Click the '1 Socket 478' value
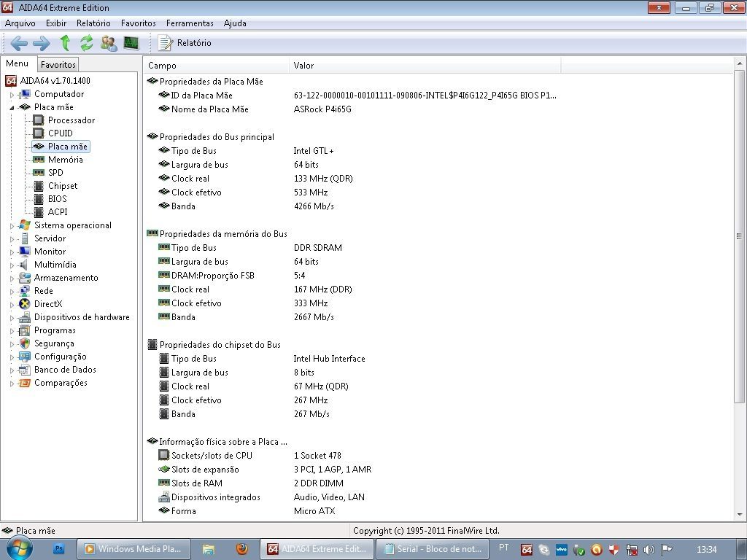Screen dimensions: 747x560 (317, 456)
